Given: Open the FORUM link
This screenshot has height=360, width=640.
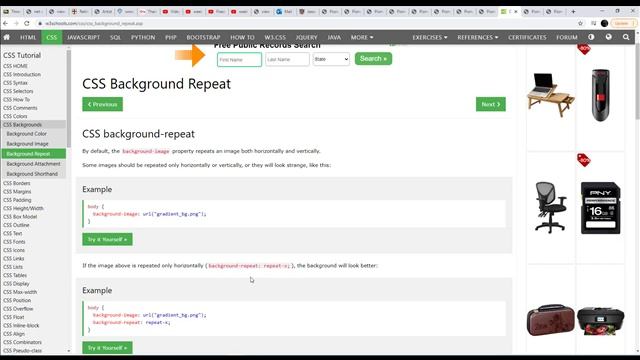Looking at the screenshot, I should click(567, 37).
